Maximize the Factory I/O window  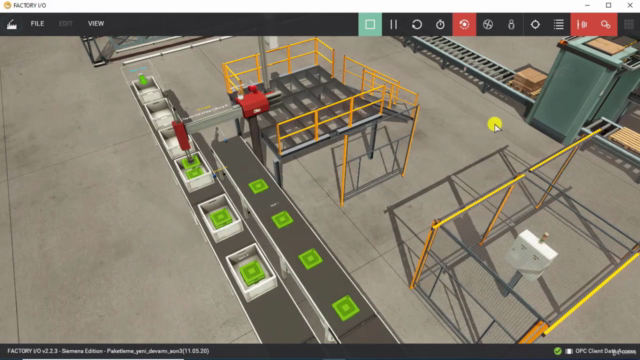pos(609,5)
